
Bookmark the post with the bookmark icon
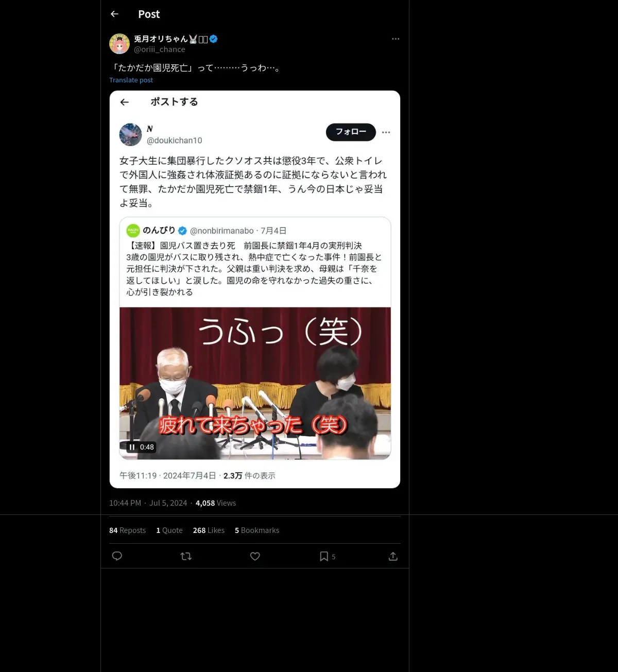click(324, 556)
